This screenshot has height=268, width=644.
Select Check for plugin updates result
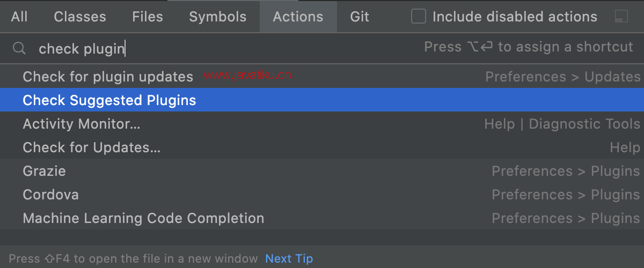coord(322,77)
